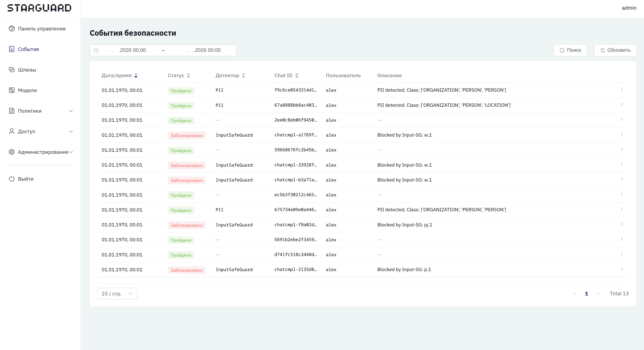Sort by Детектор column arrows
The height and width of the screenshot is (350, 644).
(x=243, y=76)
